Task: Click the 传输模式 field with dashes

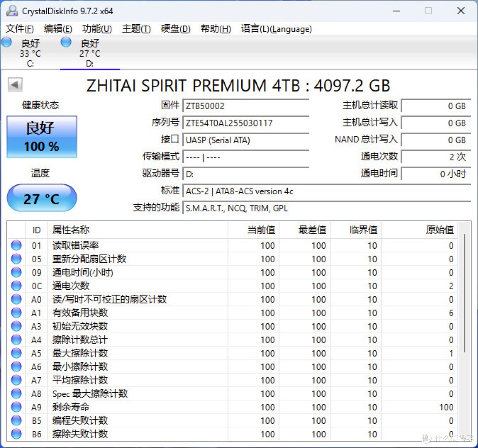Action: pyautogui.click(x=246, y=157)
